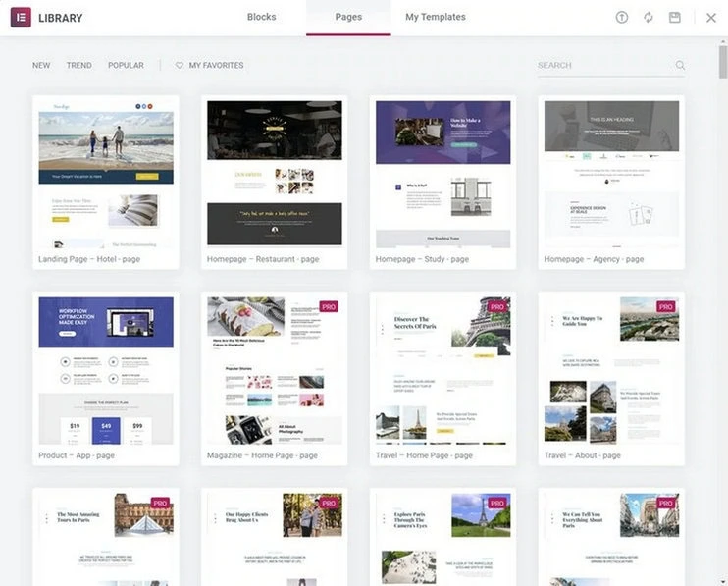Click the save template icon
This screenshot has height=586, width=728.
tap(675, 18)
